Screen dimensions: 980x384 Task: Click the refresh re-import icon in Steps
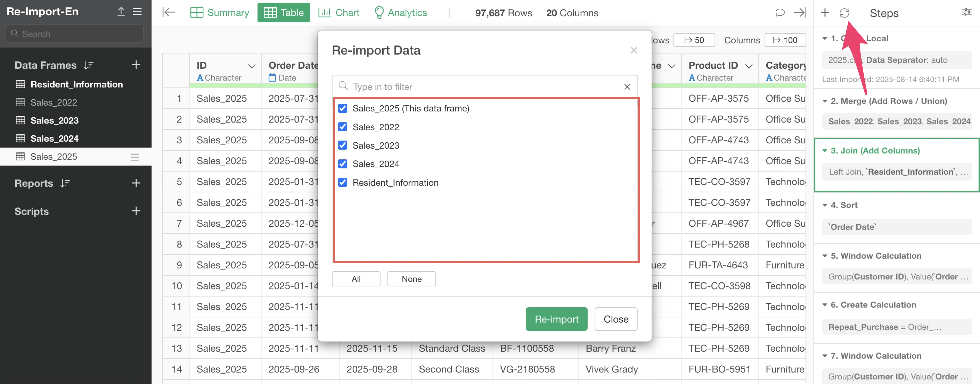(844, 13)
